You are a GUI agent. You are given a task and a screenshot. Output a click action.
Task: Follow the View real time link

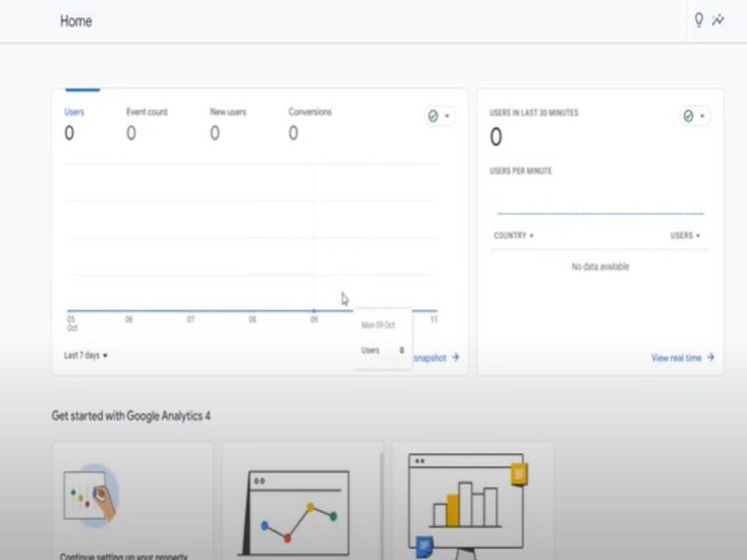(x=683, y=358)
